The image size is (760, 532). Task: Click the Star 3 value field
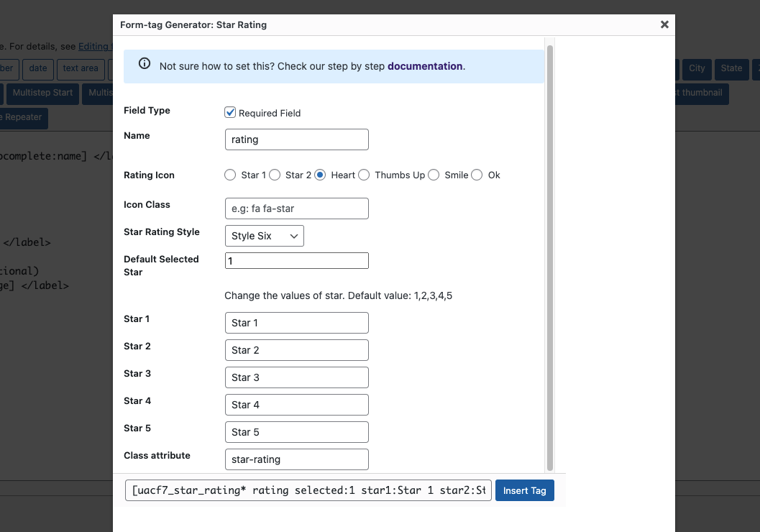(296, 377)
